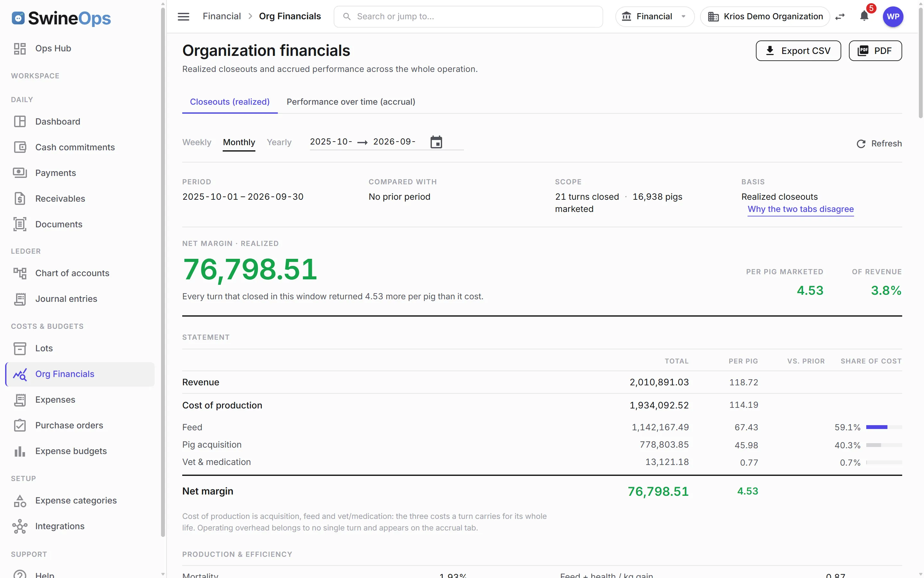This screenshot has width=924, height=578.
Task: Click the switch organization arrows icon
Action: click(x=840, y=16)
